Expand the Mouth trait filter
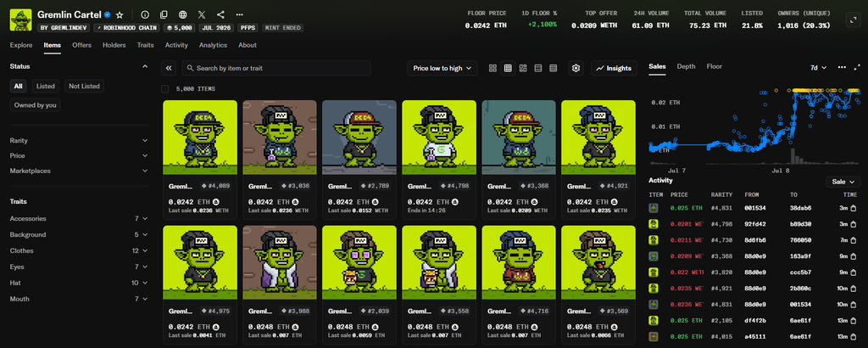868x348 pixels. pyautogui.click(x=79, y=300)
